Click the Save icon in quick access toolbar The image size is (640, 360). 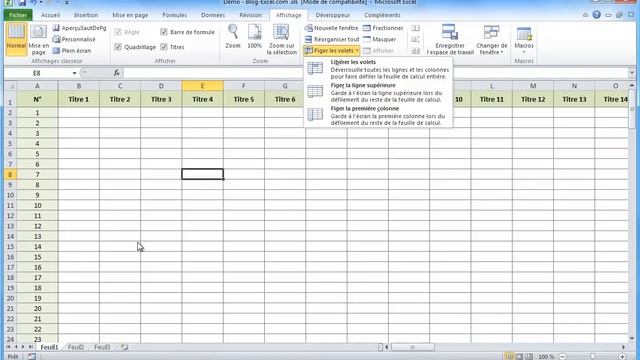coord(22,2)
